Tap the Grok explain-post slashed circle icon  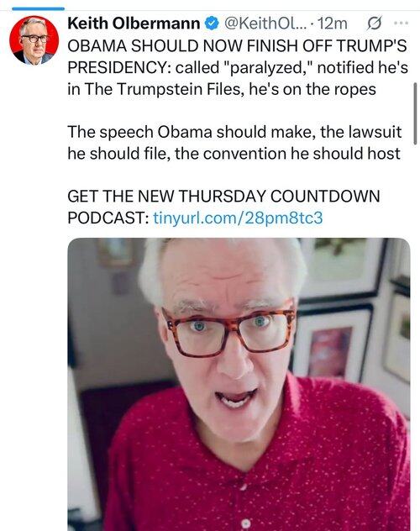click(x=375, y=24)
